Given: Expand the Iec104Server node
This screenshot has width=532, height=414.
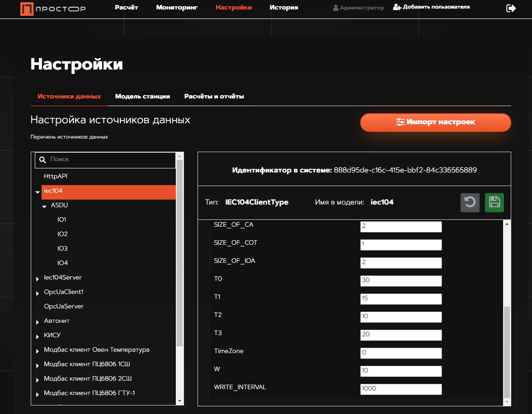Looking at the screenshot, I should tap(38, 279).
